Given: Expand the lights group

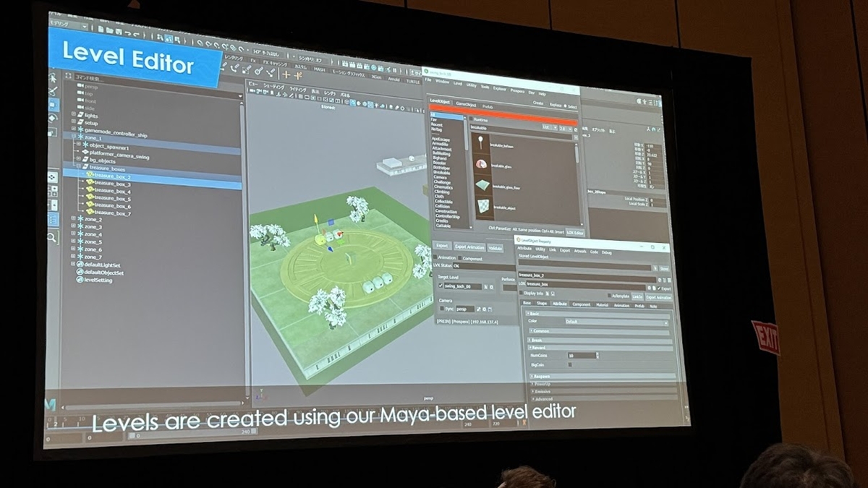Looking at the screenshot, I should click(x=73, y=115).
